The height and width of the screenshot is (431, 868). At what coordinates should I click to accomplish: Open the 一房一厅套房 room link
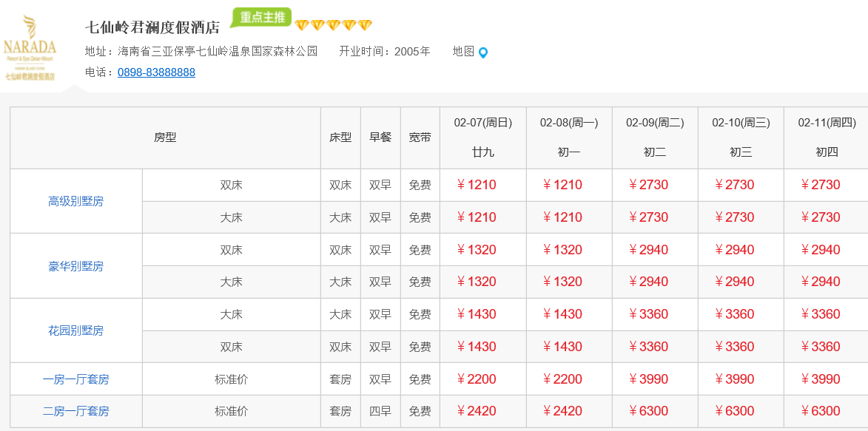pyautogui.click(x=75, y=379)
